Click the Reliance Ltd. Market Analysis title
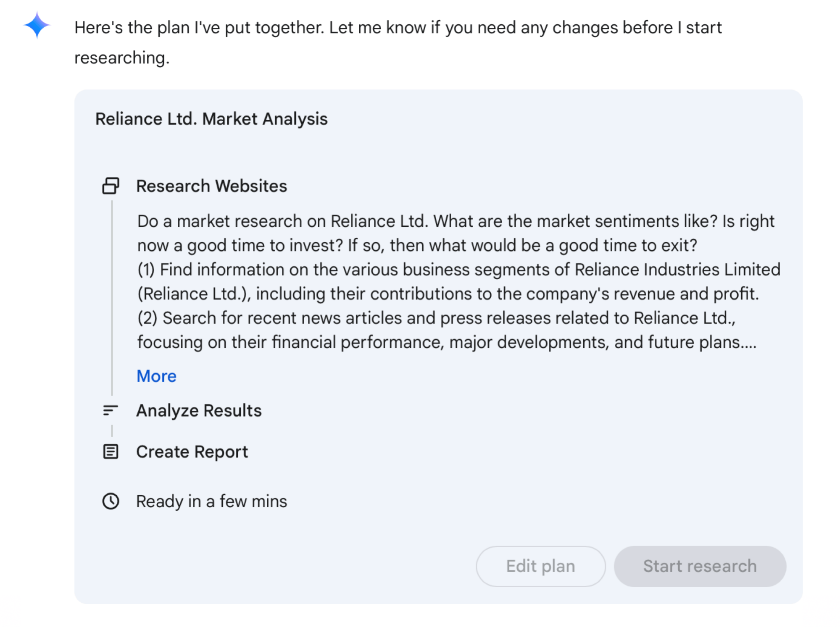Viewport: 840px width, 627px height. 211,119
